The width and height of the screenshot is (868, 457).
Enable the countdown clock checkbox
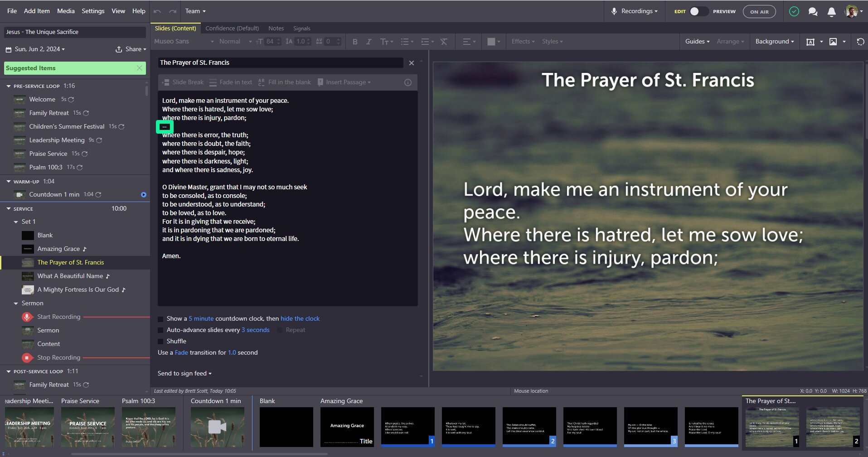160,319
